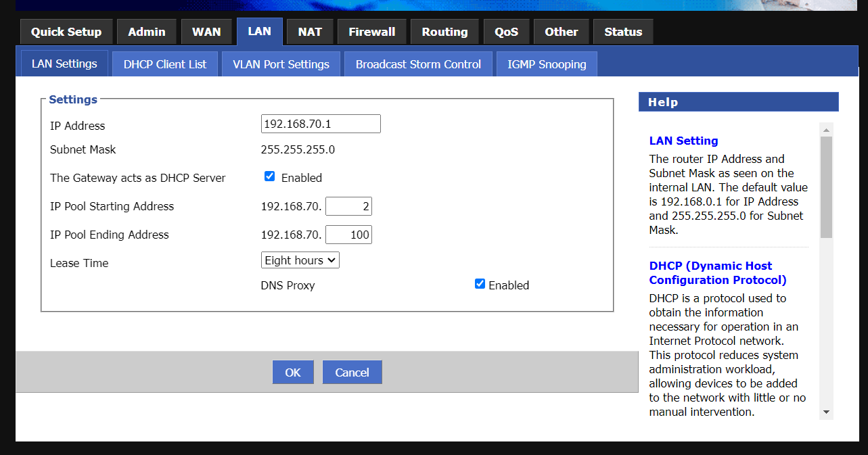Image resolution: width=868 pixels, height=455 pixels.
Task: Select the Quick Setup tab
Action: (66, 32)
